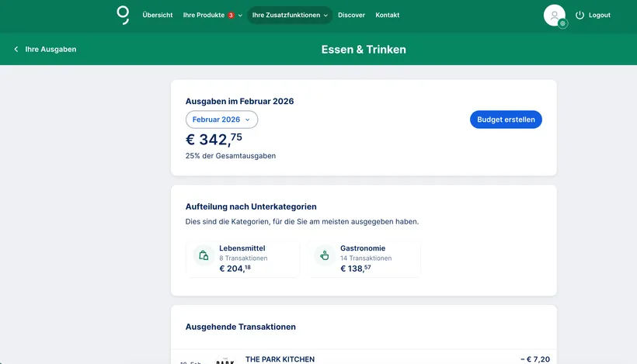Click Budget erstellen button

[506, 120]
